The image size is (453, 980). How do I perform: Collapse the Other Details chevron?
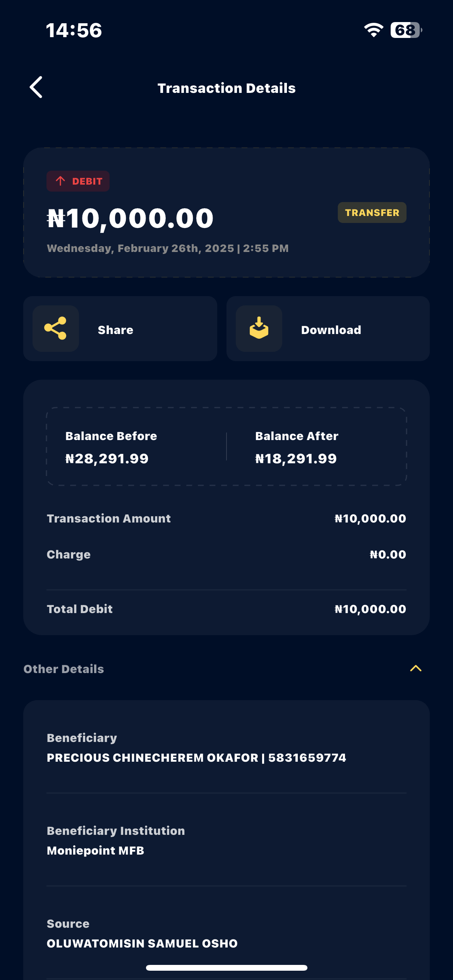pos(415,668)
